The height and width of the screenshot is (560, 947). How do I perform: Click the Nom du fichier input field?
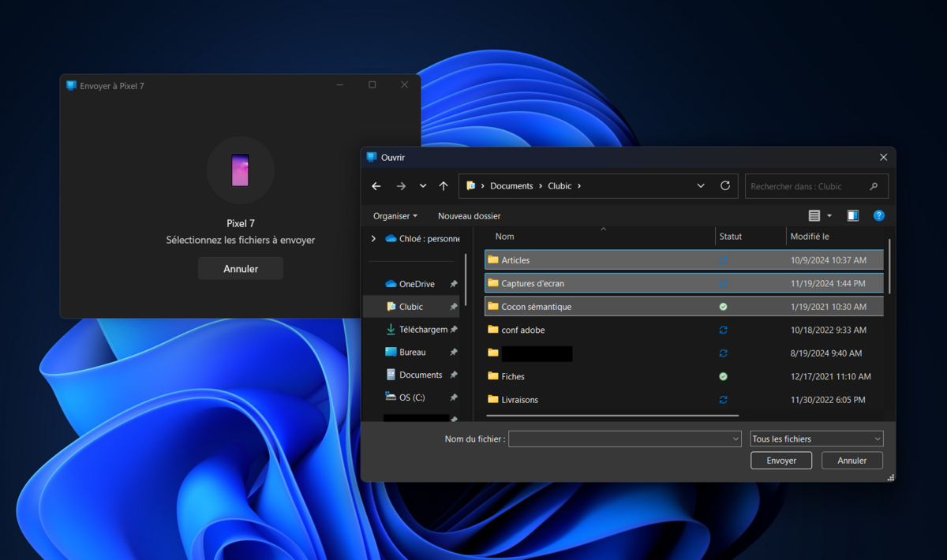click(x=619, y=439)
